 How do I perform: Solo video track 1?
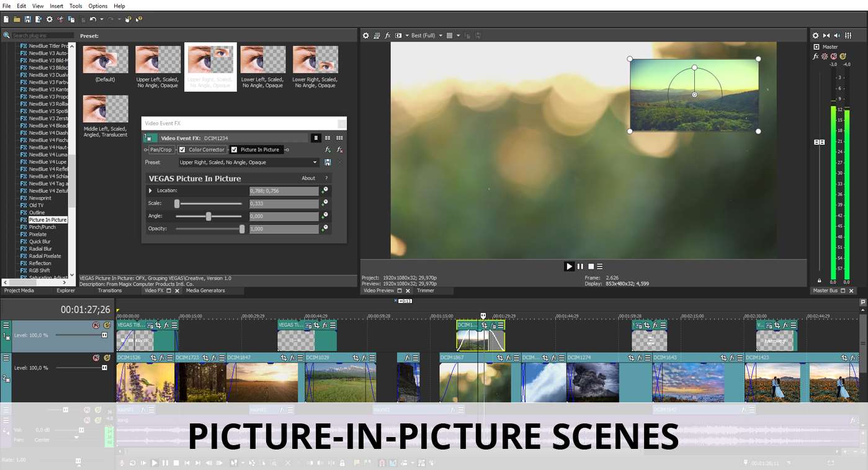point(107,325)
